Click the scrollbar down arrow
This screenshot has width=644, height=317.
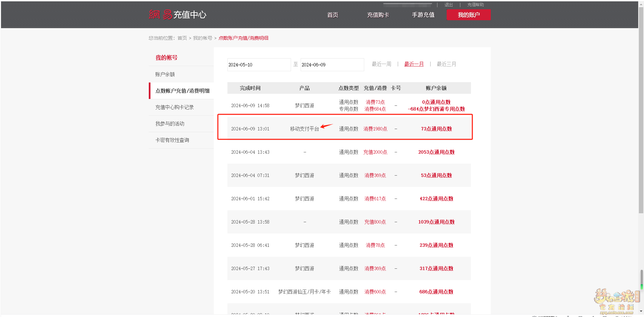pyautogui.click(x=641, y=311)
